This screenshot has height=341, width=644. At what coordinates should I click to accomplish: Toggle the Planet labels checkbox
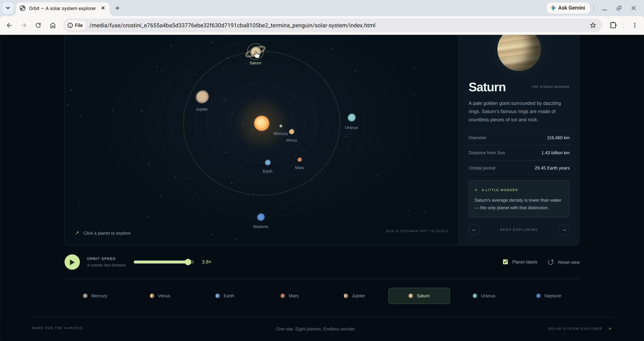[505, 262]
